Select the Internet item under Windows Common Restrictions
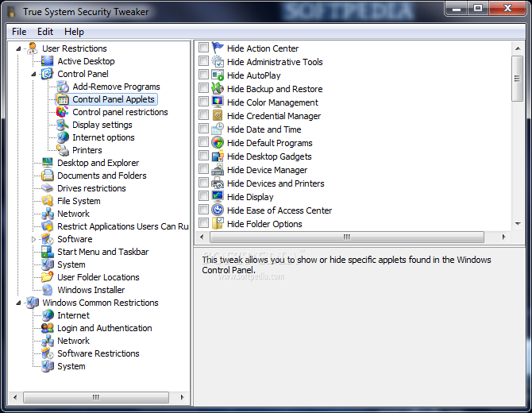532x413 pixels. tap(73, 315)
